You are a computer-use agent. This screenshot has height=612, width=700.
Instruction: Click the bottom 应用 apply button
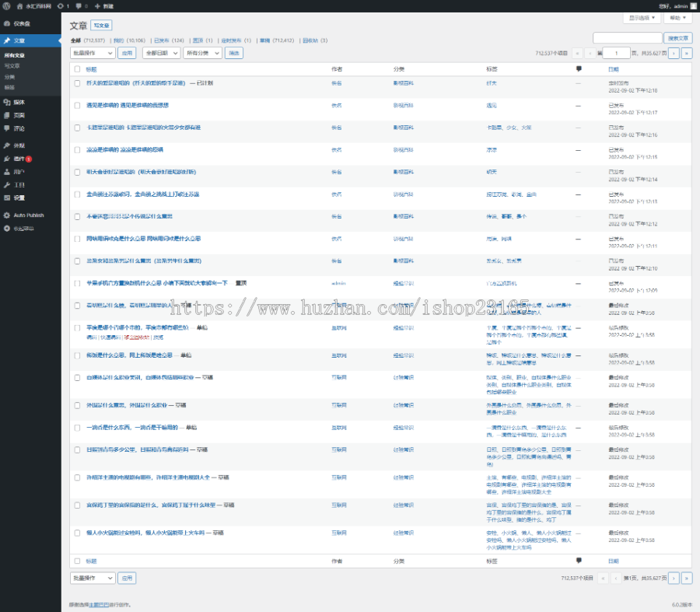128,578
